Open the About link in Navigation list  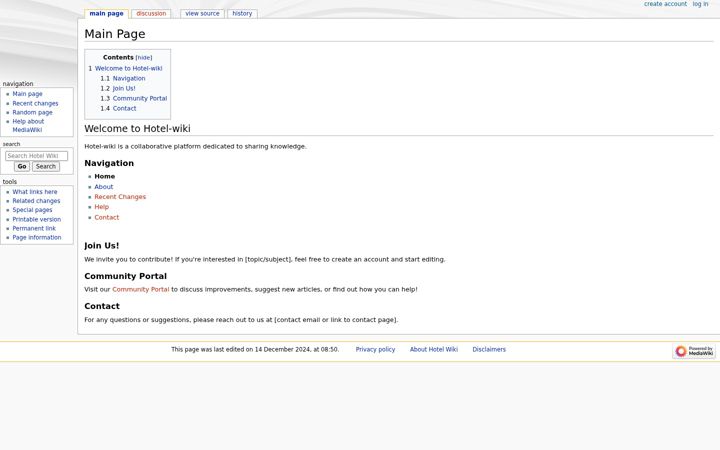(103, 187)
